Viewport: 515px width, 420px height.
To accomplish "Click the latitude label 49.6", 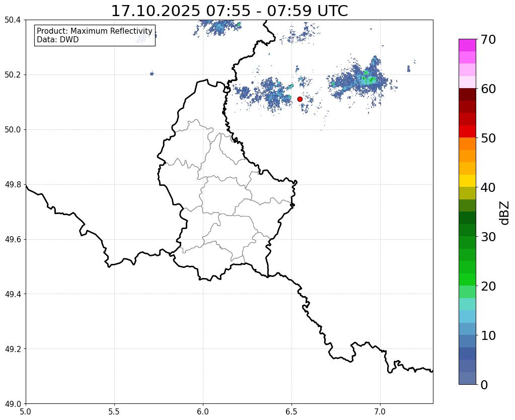I will (x=13, y=240).
